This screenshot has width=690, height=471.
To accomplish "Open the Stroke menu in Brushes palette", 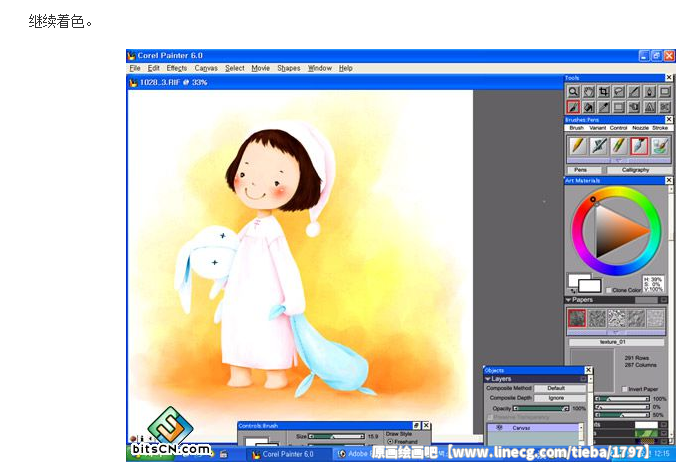I will tap(660, 128).
